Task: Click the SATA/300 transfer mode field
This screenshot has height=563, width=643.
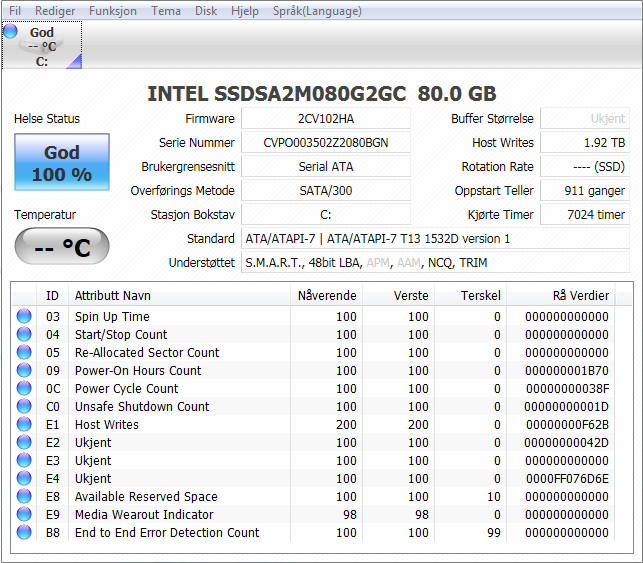Action: (326, 191)
